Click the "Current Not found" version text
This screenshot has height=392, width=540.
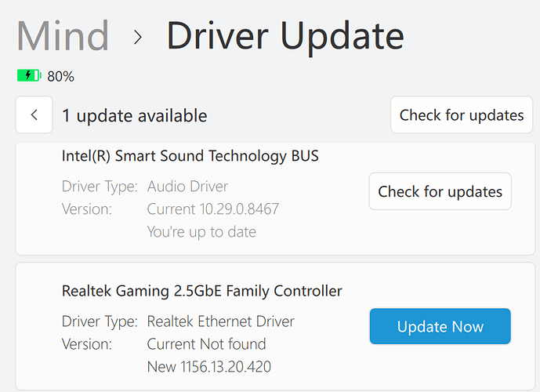pyautogui.click(x=207, y=344)
